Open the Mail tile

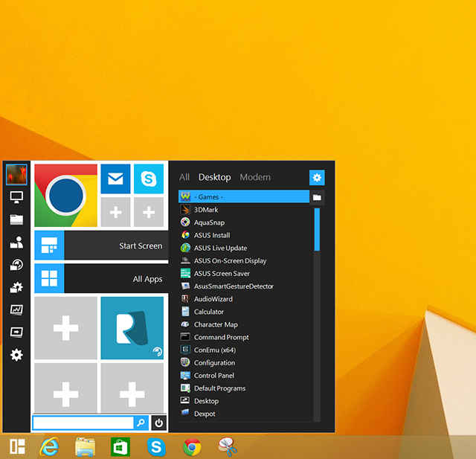coord(115,179)
